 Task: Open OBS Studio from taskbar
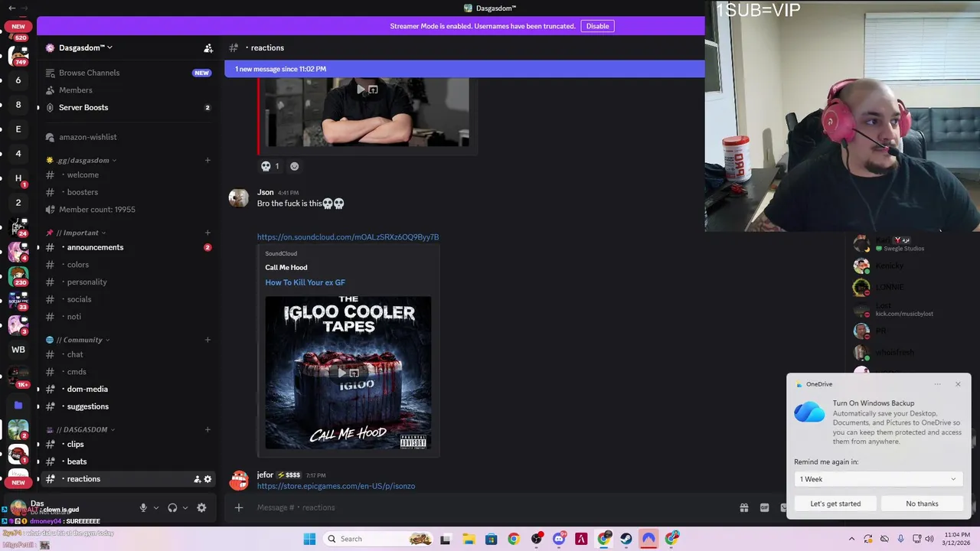point(536,539)
